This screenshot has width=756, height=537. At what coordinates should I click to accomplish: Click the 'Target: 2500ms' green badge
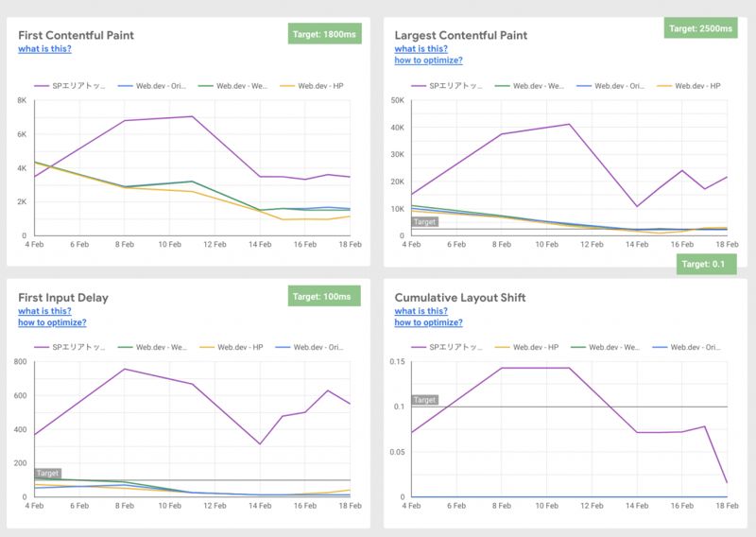700,28
